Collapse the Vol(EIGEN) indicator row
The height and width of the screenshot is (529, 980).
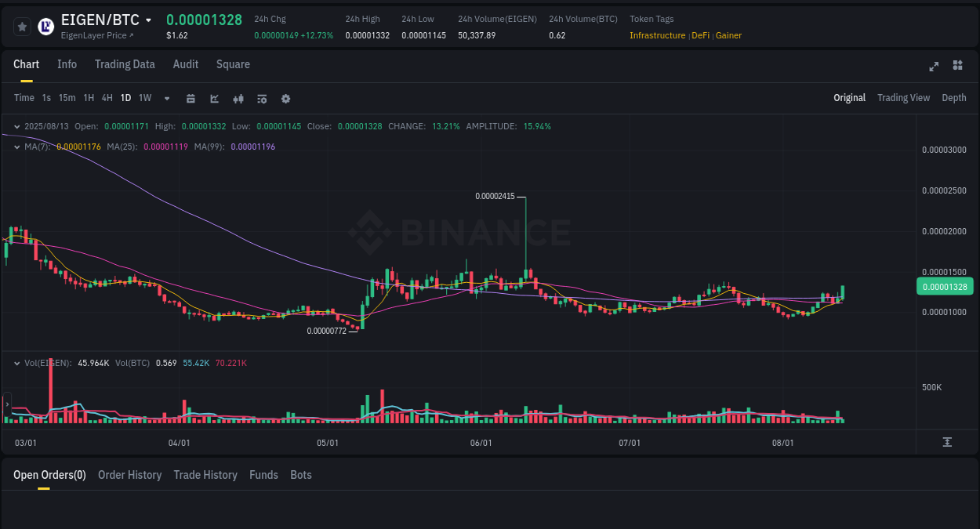point(16,362)
